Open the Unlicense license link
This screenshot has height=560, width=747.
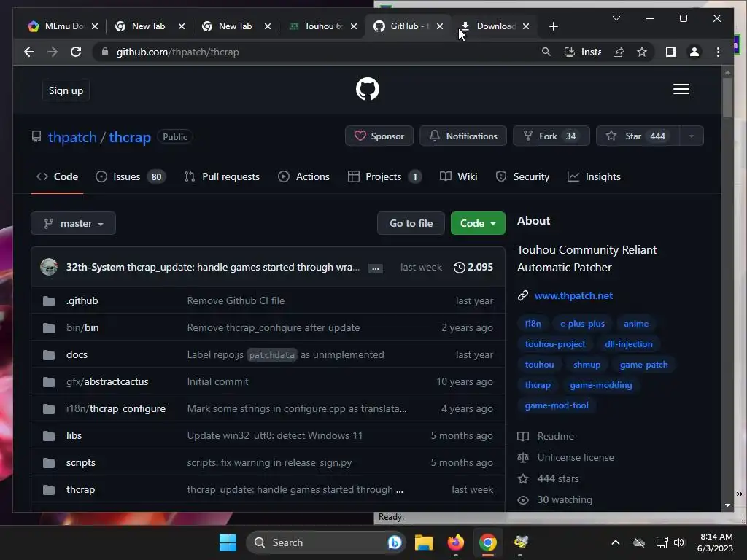pyautogui.click(x=576, y=458)
